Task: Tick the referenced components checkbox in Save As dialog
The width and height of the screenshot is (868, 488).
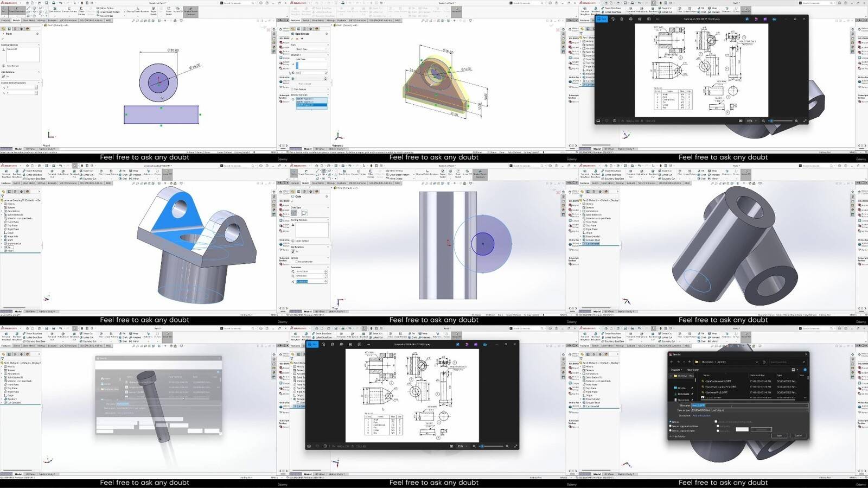Action: click(x=716, y=421)
